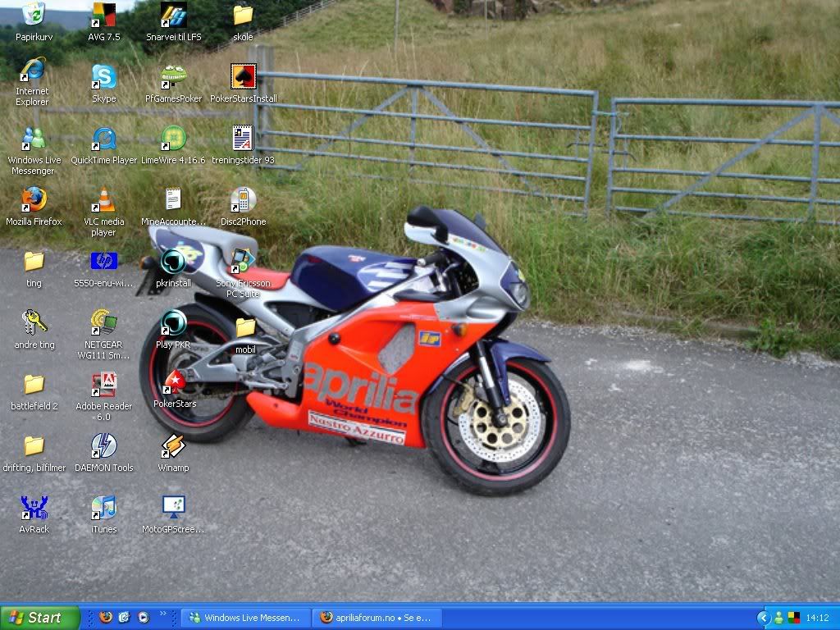This screenshot has width=840, height=630.
Task: Click the VLC media player cone icon
Action: (103, 199)
